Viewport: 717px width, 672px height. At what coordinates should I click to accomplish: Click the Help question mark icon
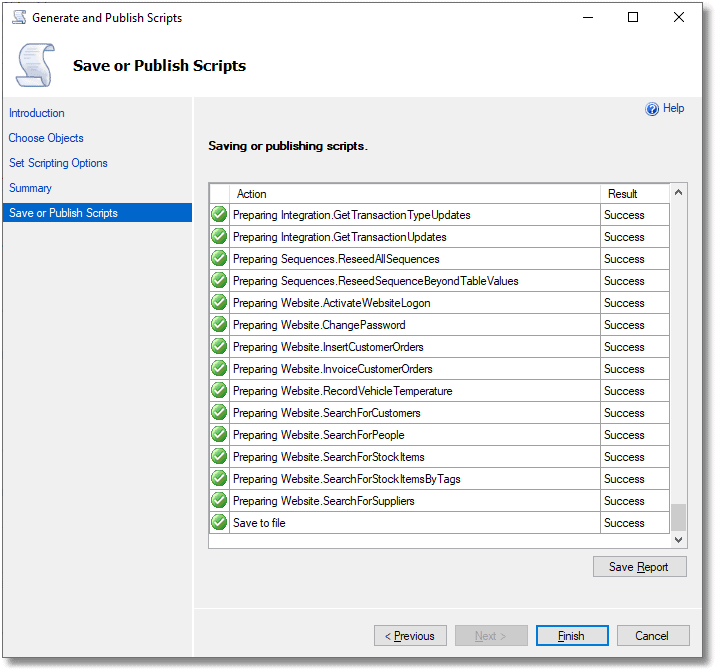click(x=652, y=109)
